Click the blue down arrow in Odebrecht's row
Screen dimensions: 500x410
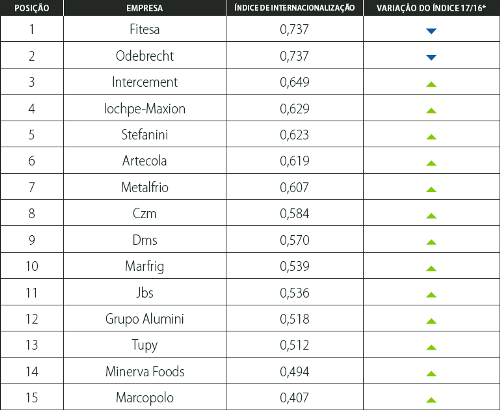point(431,58)
